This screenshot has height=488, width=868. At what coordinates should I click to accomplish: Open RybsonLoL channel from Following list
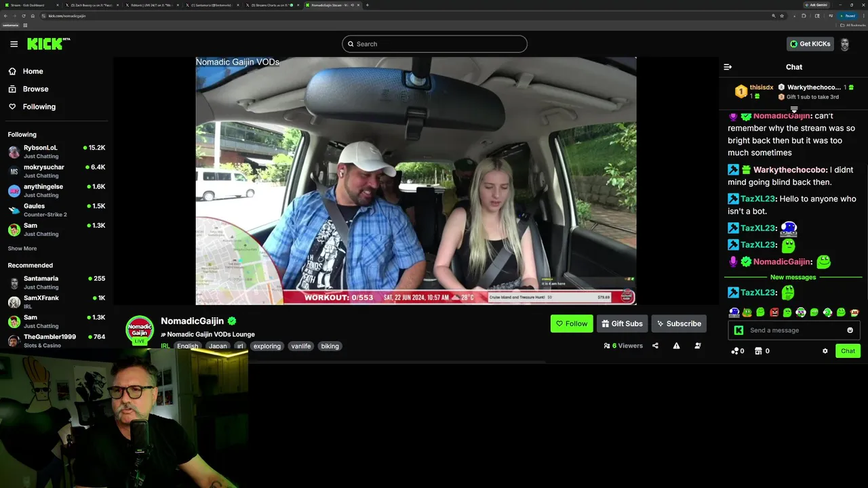click(56, 152)
